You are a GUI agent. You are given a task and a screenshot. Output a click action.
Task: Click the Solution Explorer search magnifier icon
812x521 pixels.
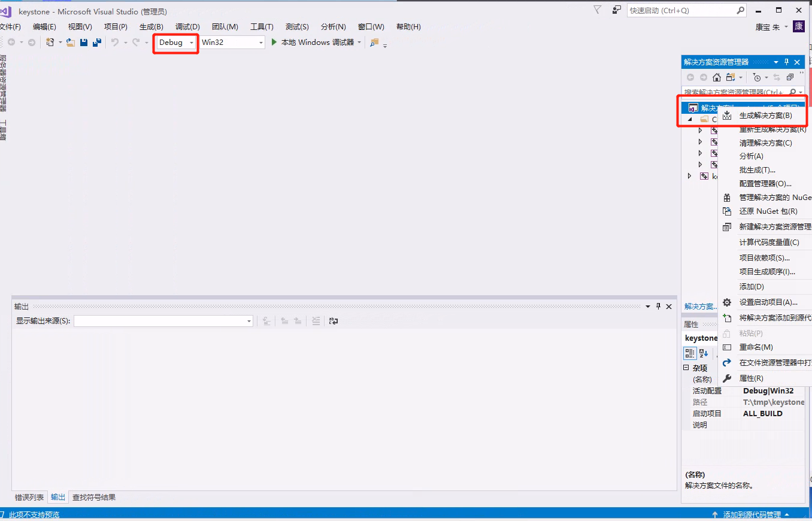(x=792, y=92)
